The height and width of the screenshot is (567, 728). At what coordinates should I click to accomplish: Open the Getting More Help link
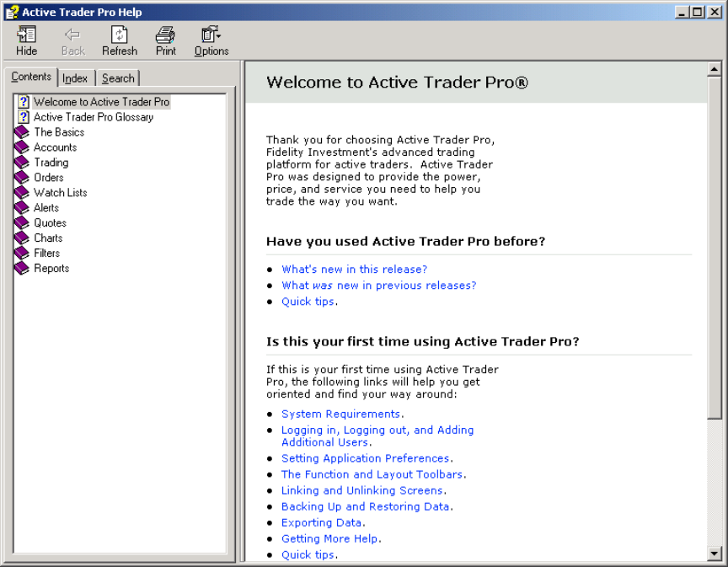(x=329, y=539)
